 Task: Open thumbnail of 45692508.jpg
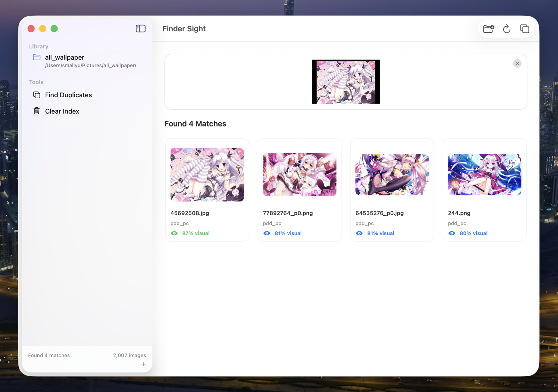pyautogui.click(x=207, y=175)
